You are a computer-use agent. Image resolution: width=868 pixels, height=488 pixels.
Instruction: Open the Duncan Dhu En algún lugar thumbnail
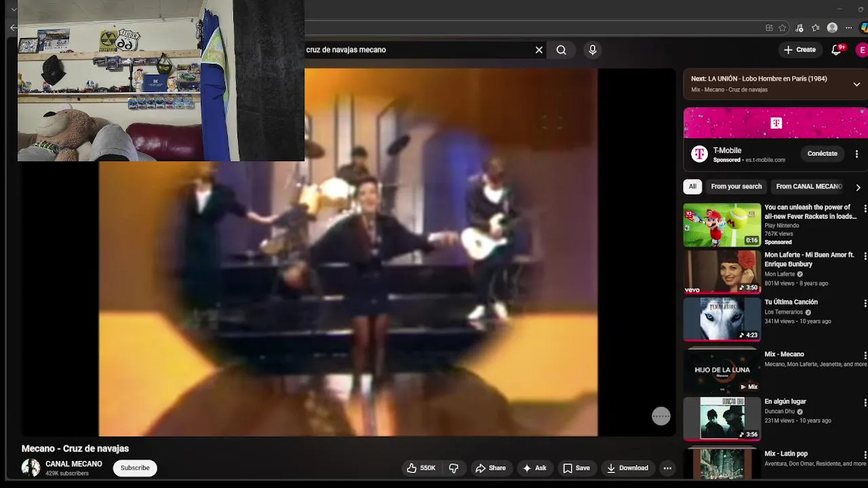coord(722,419)
